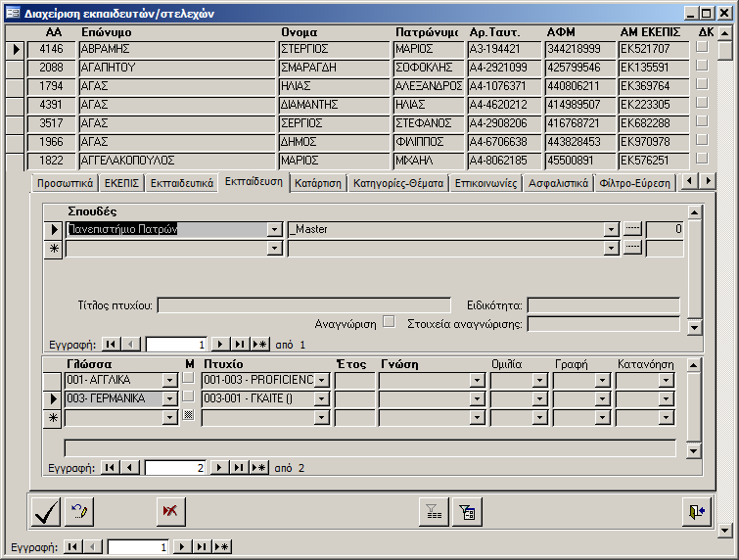This screenshot has height=560, width=739.
Task: Toggle ΔΚ checkbox for ΑΒΡΑΜΗΣ row
Action: 701,48
